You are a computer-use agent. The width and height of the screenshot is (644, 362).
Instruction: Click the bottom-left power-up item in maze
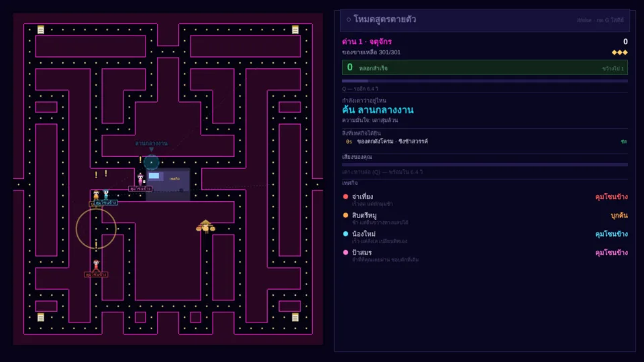pyautogui.click(x=41, y=317)
